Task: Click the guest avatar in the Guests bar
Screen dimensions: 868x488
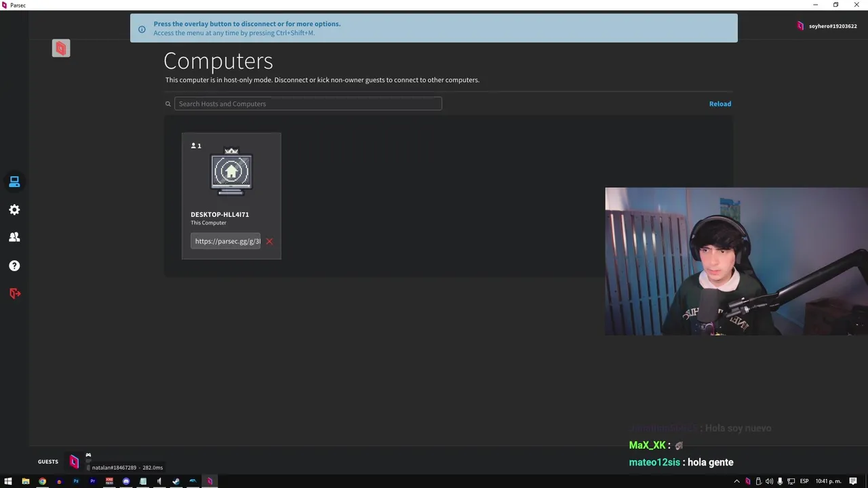Action: pos(75,462)
